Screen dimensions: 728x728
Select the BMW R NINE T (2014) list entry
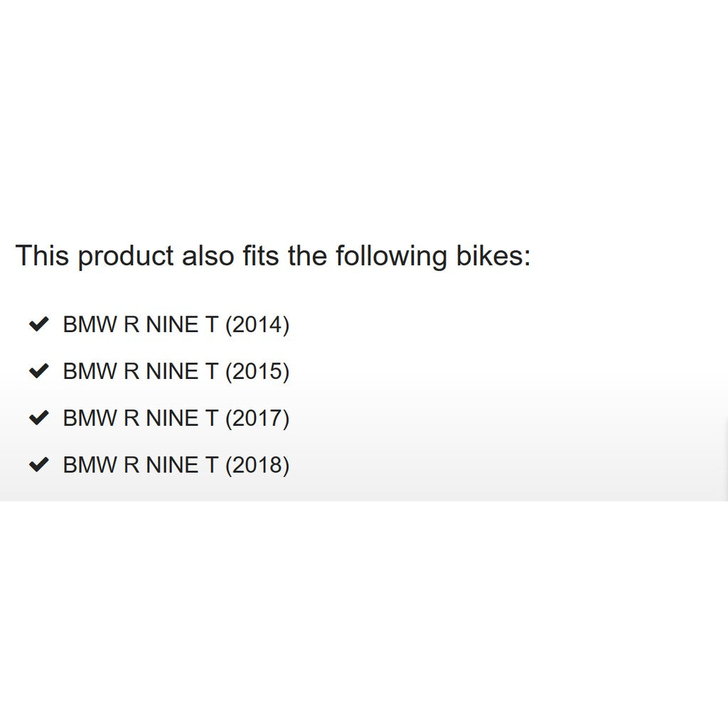(x=176, y=325)
